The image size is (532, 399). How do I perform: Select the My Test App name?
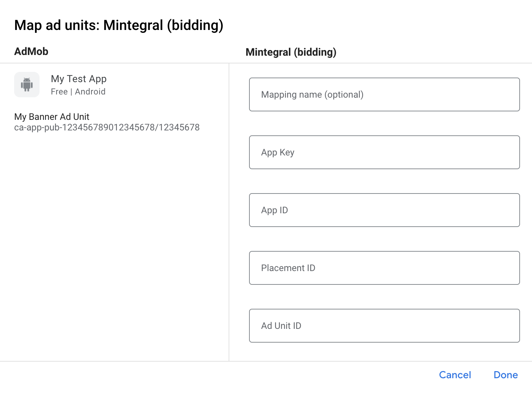click(79, 79)
